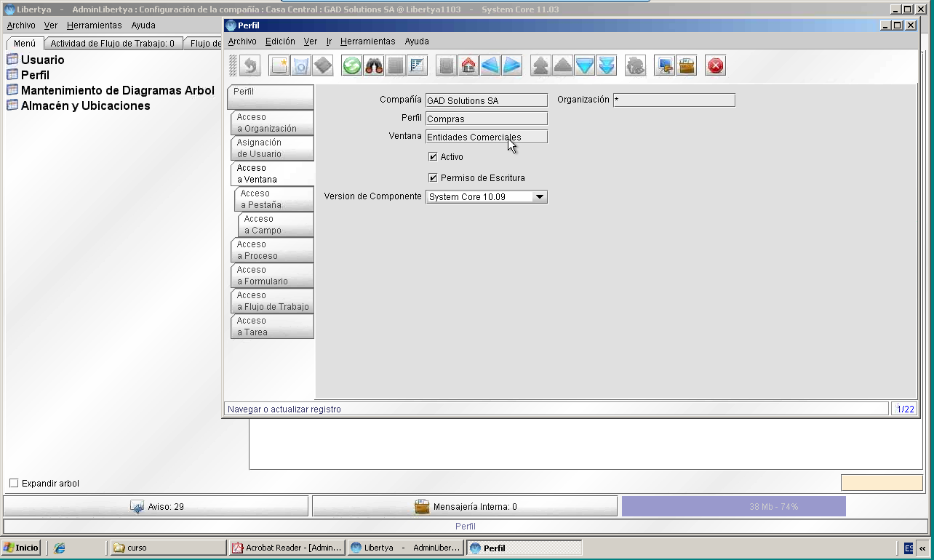Click the gray gears workflow icon
The image size is (934, 560).
coord(636,65)
